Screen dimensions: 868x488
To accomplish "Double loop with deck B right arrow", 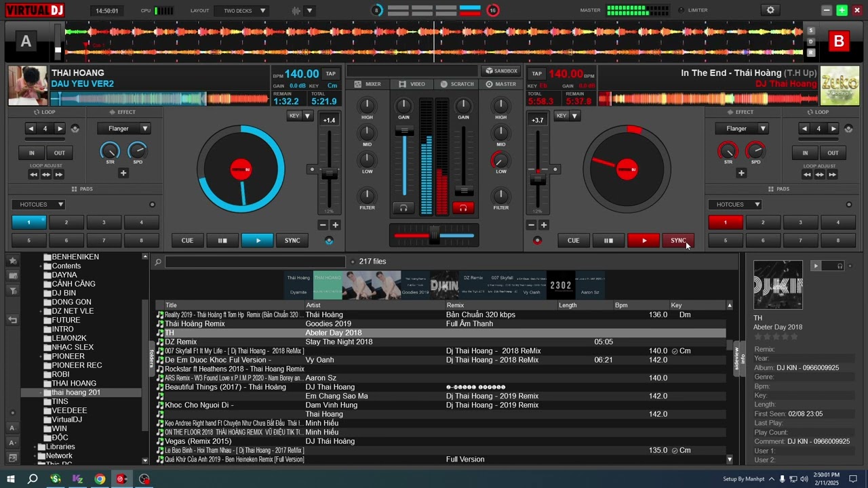I will click(833, 129).
